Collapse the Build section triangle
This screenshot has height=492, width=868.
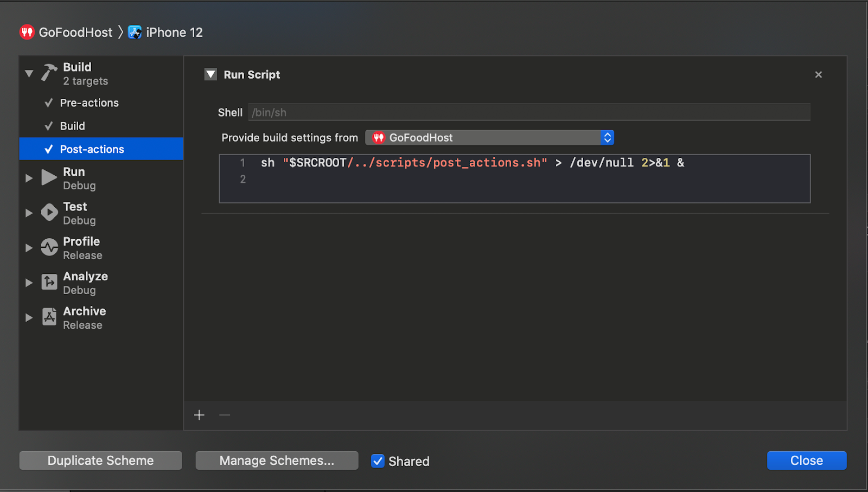(29, 73)
